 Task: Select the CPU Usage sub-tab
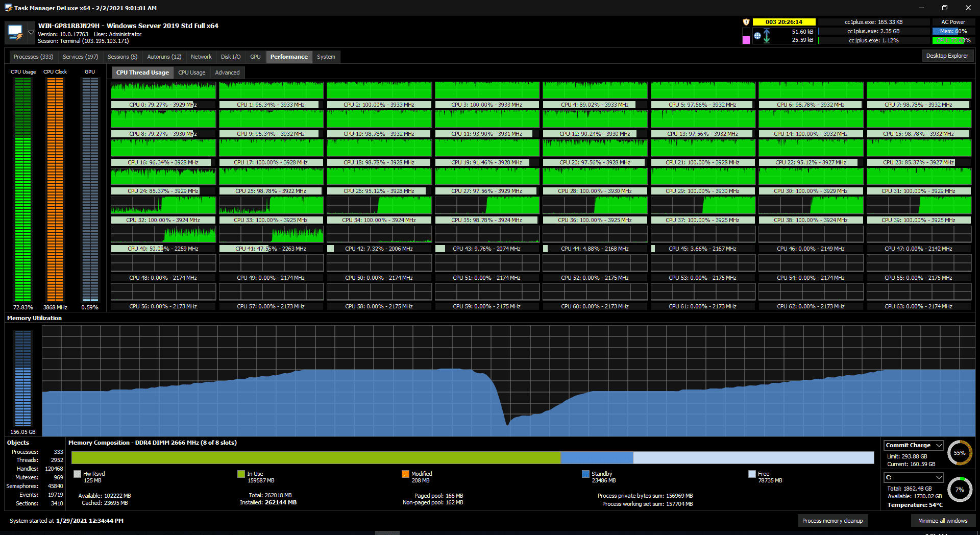point(192,72)
